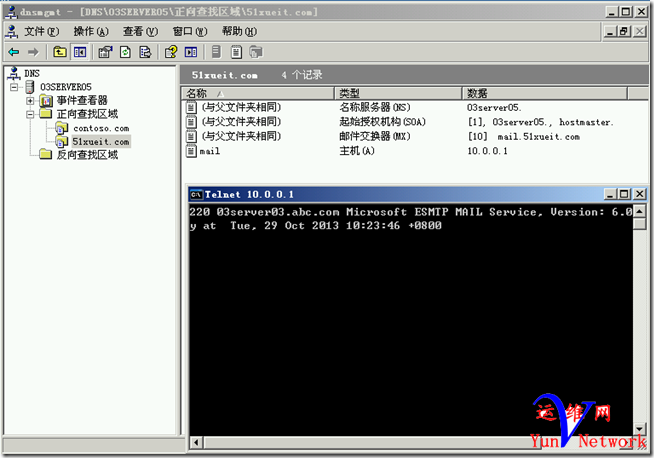Click the Telnet vertical scrollbar thumb
The height and width of the screenshot is (458, 654).
click(639, 224)
